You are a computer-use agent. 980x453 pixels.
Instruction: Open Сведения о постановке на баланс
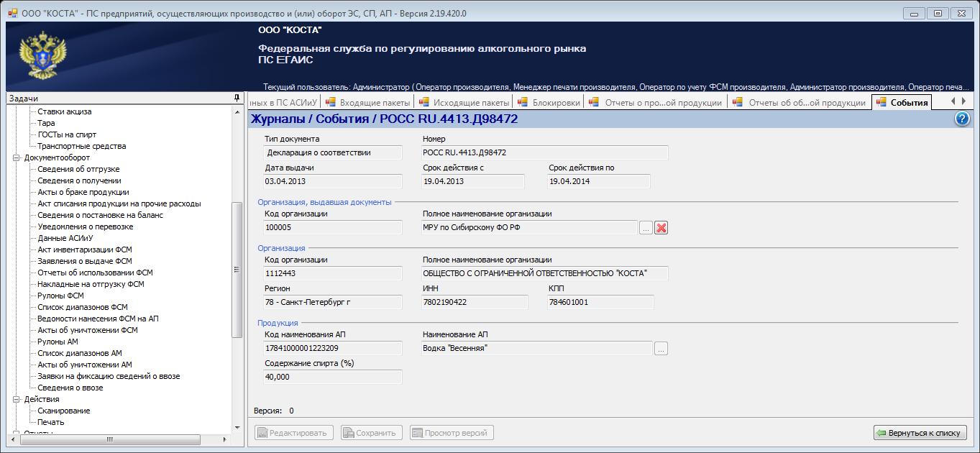[x=101, y=215]
